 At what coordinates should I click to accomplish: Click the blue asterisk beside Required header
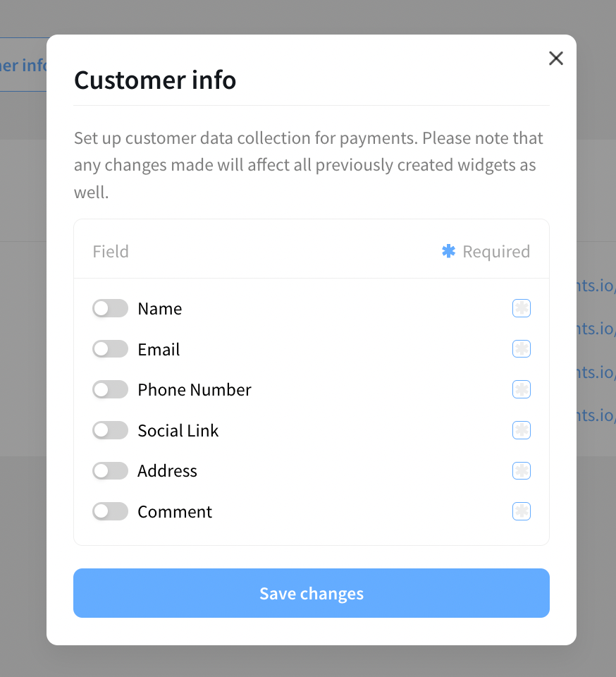click(448, 251)
